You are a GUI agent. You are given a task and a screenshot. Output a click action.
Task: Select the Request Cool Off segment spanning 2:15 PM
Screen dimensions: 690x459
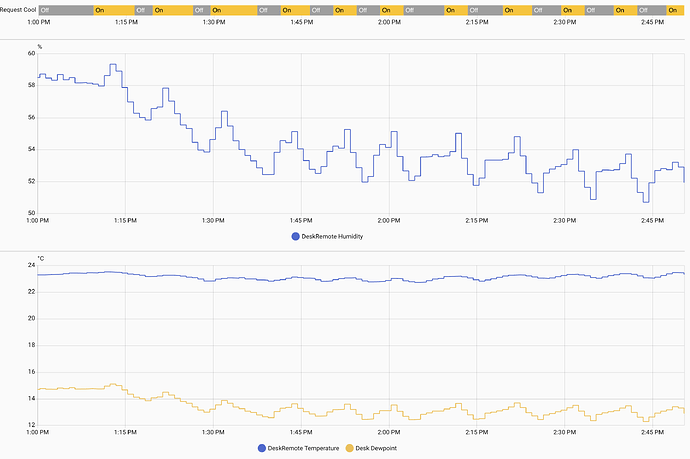[485, 10]
